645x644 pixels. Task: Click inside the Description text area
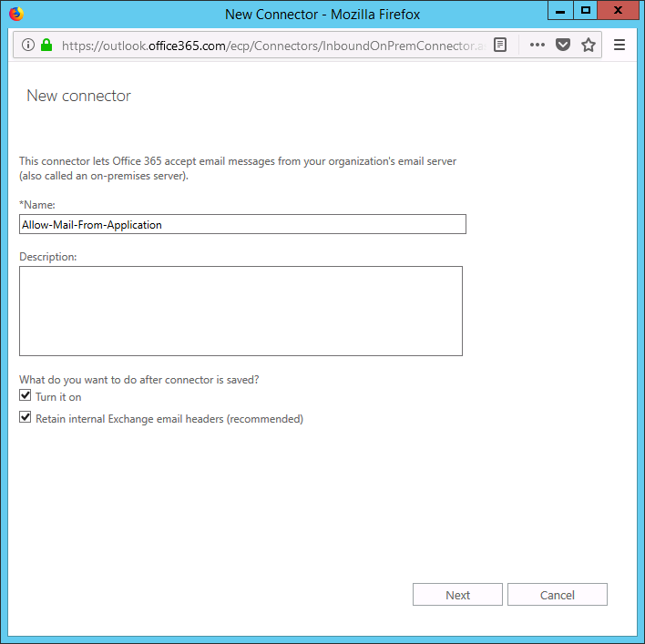pos(241,311)
